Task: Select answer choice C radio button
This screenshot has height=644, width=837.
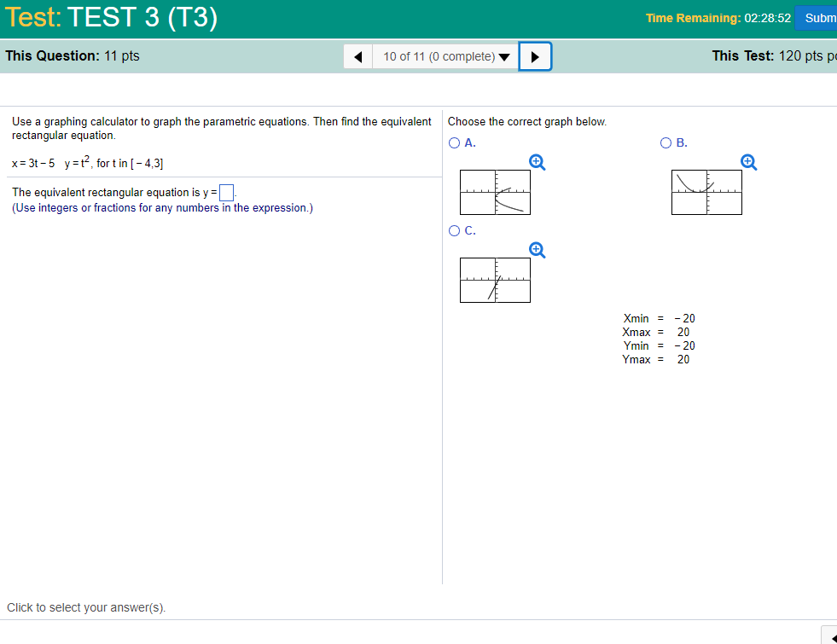Action: click(x=454, y=230)
